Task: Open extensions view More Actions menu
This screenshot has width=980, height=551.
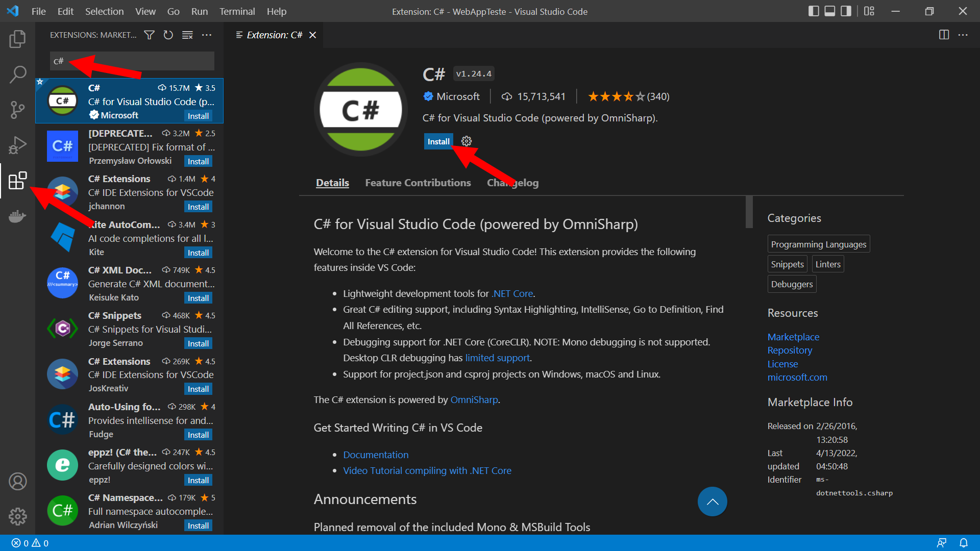Action: point(207,35)
